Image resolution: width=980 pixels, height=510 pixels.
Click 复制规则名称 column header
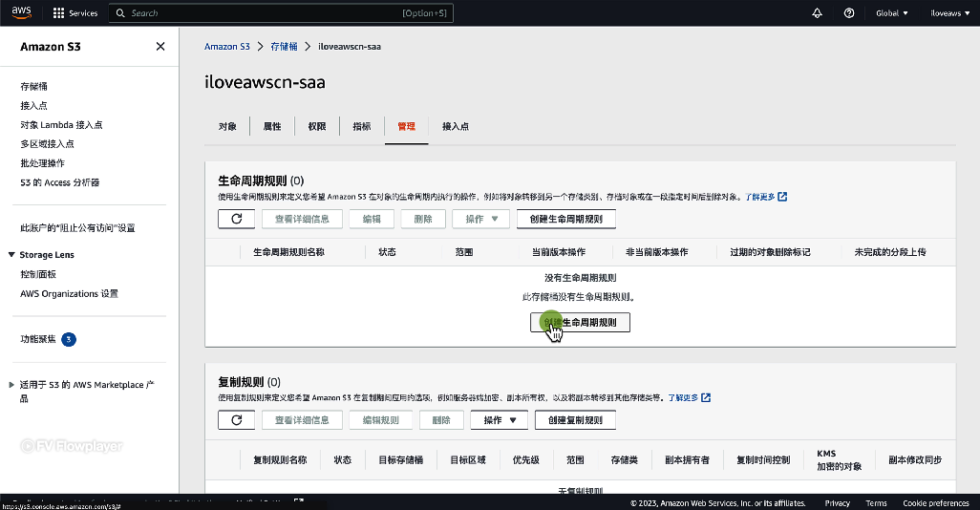point(280,460)
